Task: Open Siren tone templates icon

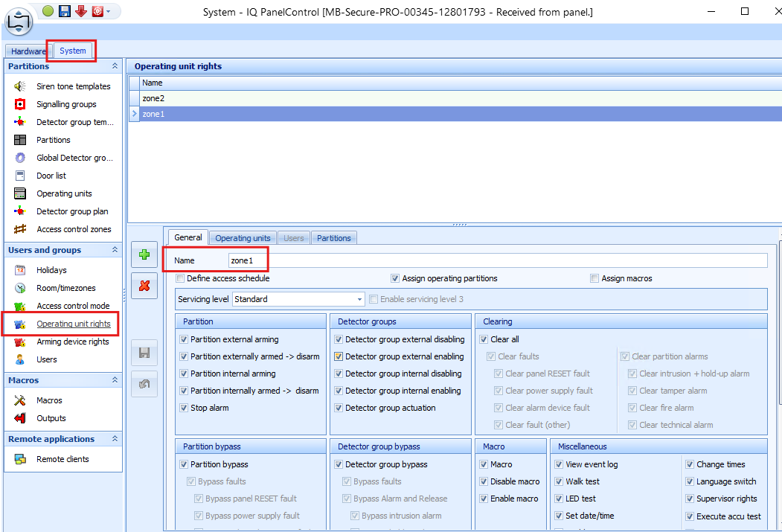Action: [20, 86]
